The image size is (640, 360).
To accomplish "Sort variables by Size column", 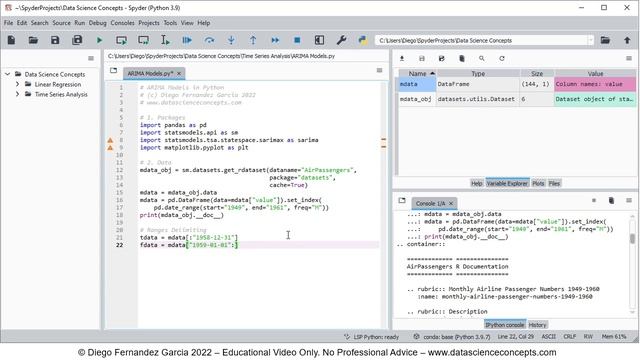I will click(x=537, y=73).
